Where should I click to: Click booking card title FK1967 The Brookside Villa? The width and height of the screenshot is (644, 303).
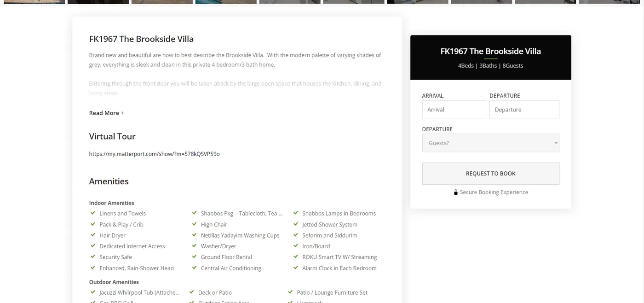491,51
